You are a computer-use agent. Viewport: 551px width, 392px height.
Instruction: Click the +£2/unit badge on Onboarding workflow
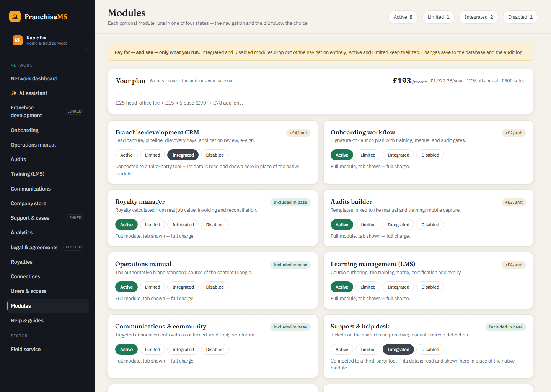coord(514,133)
